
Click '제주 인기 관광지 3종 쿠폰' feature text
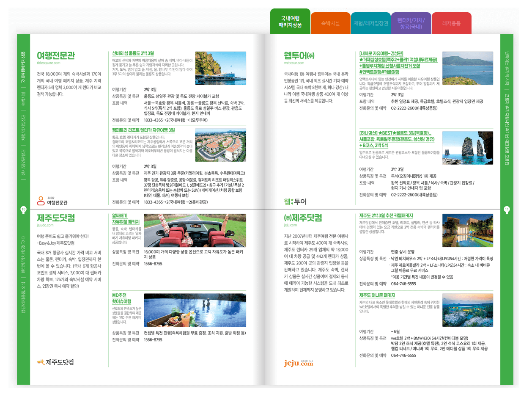tap(195, 173)
